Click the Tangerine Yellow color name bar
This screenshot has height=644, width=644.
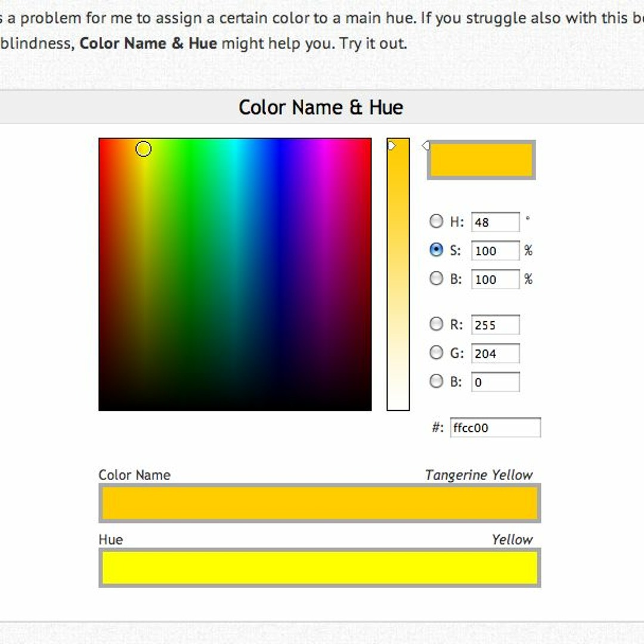pos(320,503)
